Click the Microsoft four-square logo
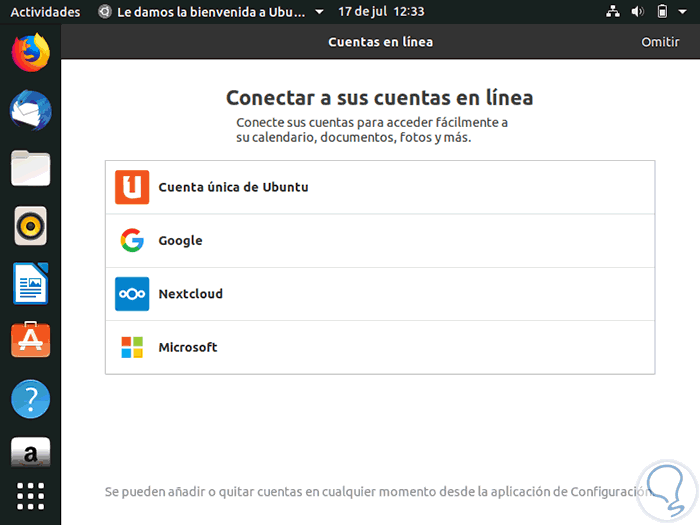 [x=132, y=347]
